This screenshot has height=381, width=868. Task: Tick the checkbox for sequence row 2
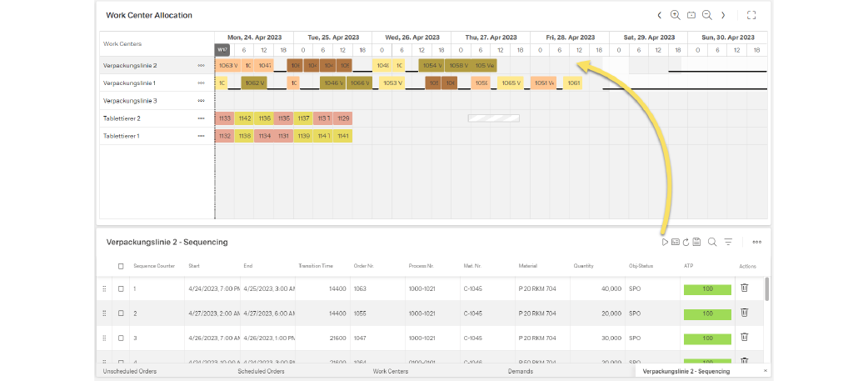tap(121, 313)
